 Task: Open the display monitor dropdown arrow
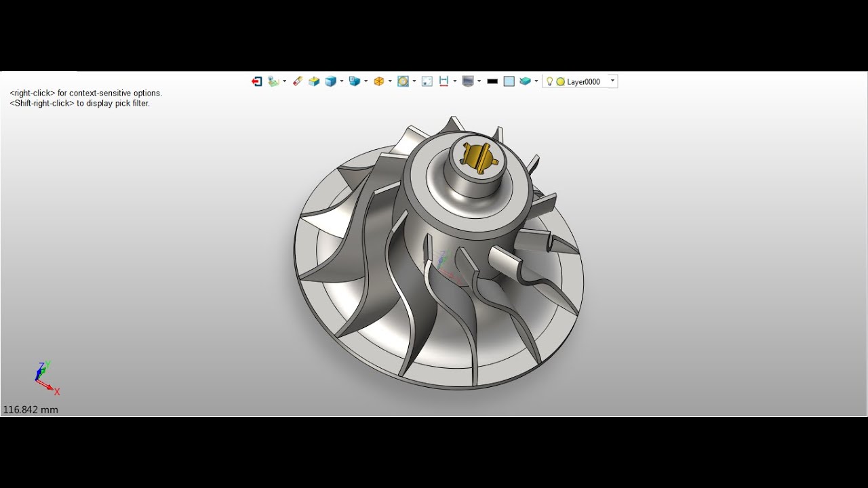(479, 81)
